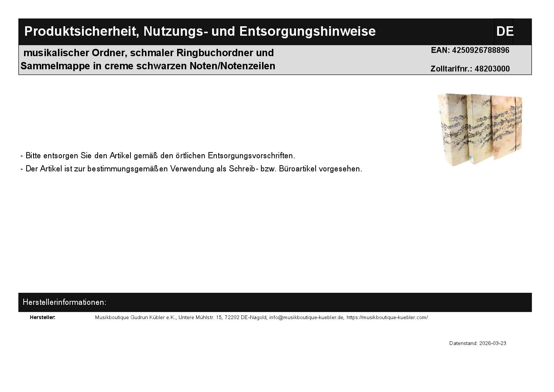Viewport: 554px width, 392px height.
Task: Click the 'Sammelmappe in creme schwarzen' line
Action: 148,66
